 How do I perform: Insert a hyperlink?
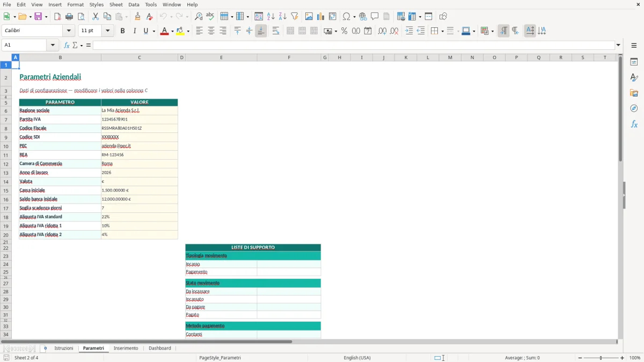tap(363, 17)
